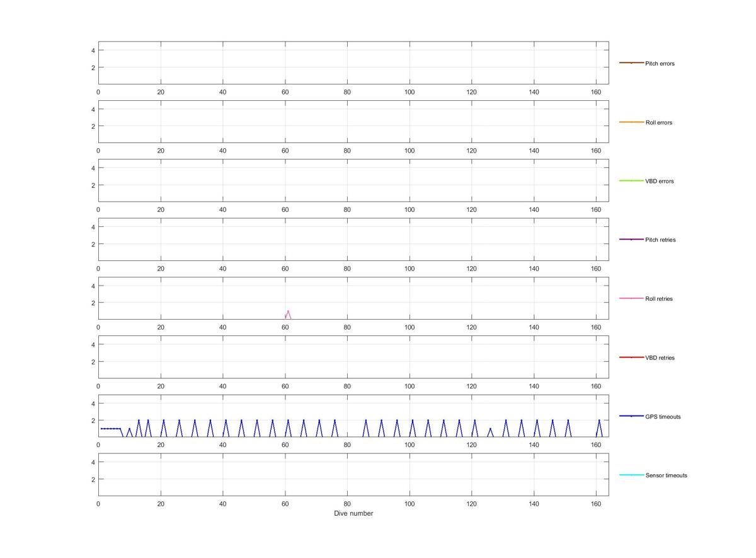Click the Pitch retries legend label
The height and width of the screenshot is (558, 756).
pos(660,240)
